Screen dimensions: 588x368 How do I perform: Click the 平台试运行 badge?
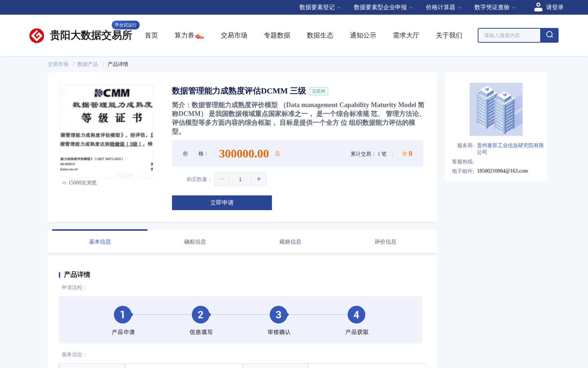(x=126, y=25)
